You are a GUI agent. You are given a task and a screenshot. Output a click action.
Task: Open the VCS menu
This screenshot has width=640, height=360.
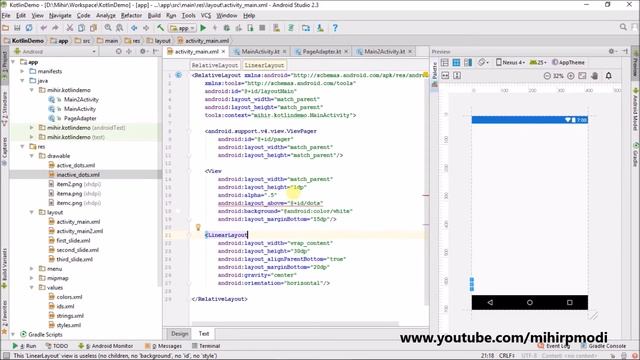(x=206, y=16)
